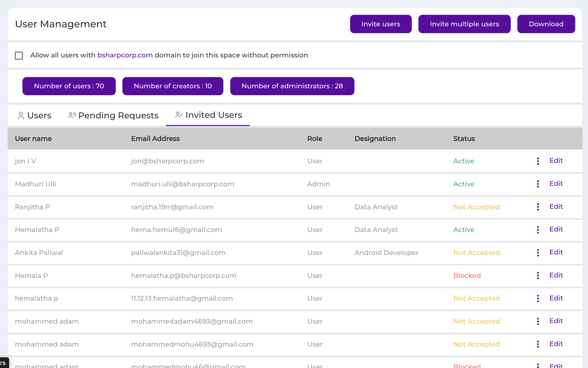Screen dimensions: 588x368
Task: Open three-dot menu for jon I V
Action: (x=538, y=161)
